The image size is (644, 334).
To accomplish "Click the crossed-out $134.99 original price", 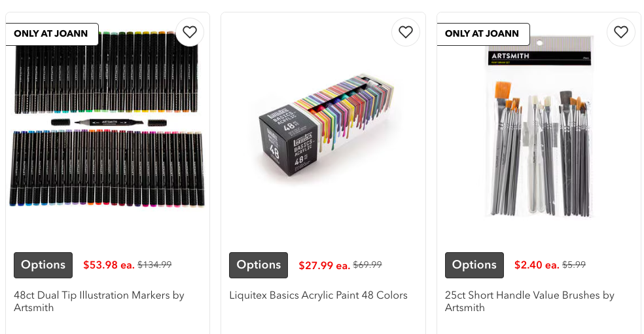I will tap(154, 265).
